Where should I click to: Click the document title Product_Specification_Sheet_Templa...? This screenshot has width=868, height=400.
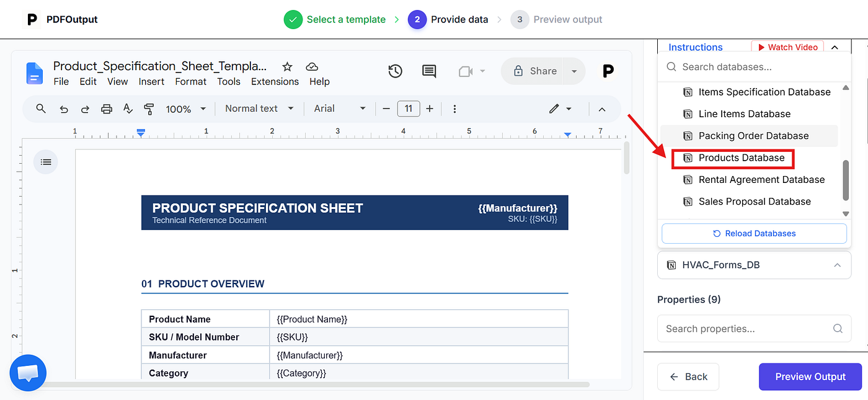tap(160, 66)
